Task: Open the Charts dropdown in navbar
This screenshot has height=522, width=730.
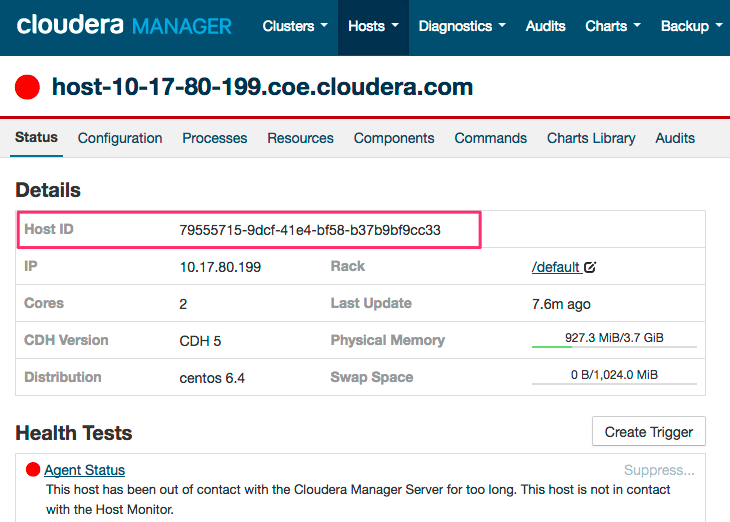Action: pyautogui.click(x=612, y=26)
